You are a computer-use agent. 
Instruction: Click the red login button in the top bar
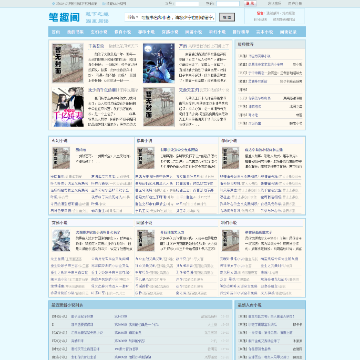tap(250, 4)
